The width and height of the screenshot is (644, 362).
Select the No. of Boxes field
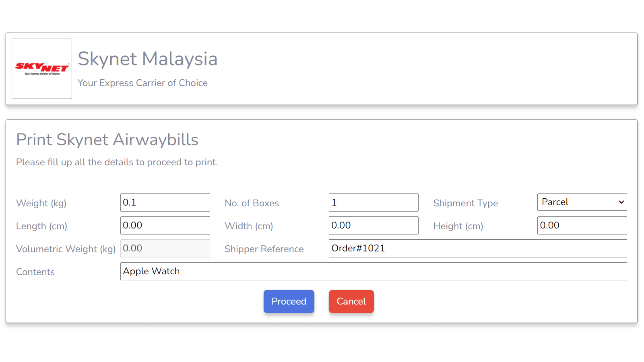pyautogui.click(x=374, y=202)
